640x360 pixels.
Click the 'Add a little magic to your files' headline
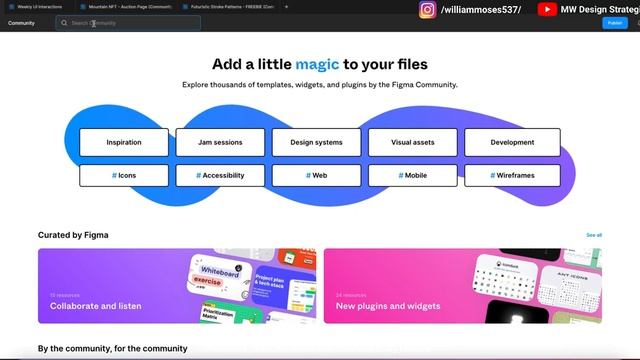coord(320,64)
